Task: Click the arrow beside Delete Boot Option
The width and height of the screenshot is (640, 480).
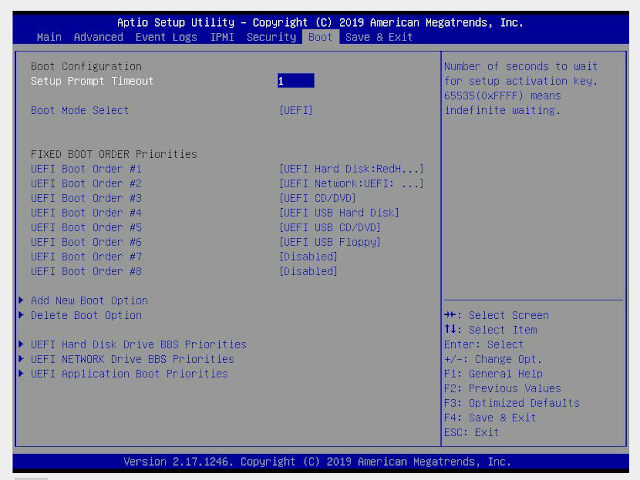Action: tap(21, 315)
